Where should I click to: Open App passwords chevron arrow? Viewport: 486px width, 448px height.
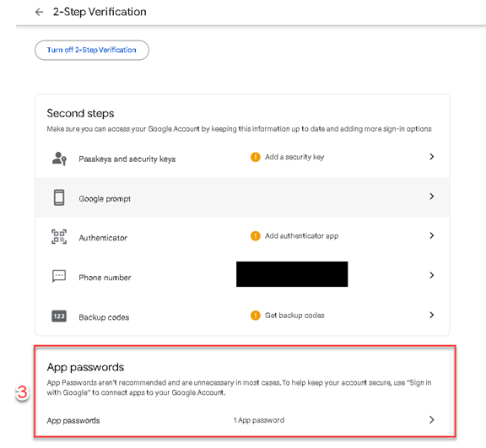point(431,420)
